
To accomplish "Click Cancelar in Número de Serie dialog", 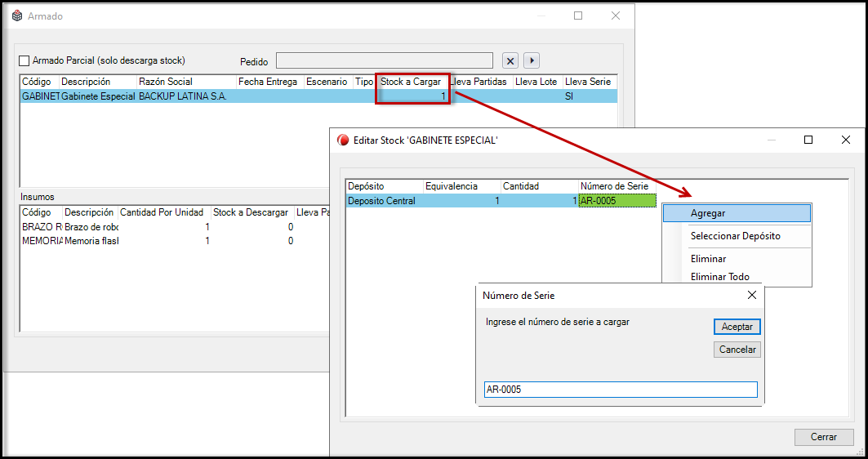I will point(737,350).
